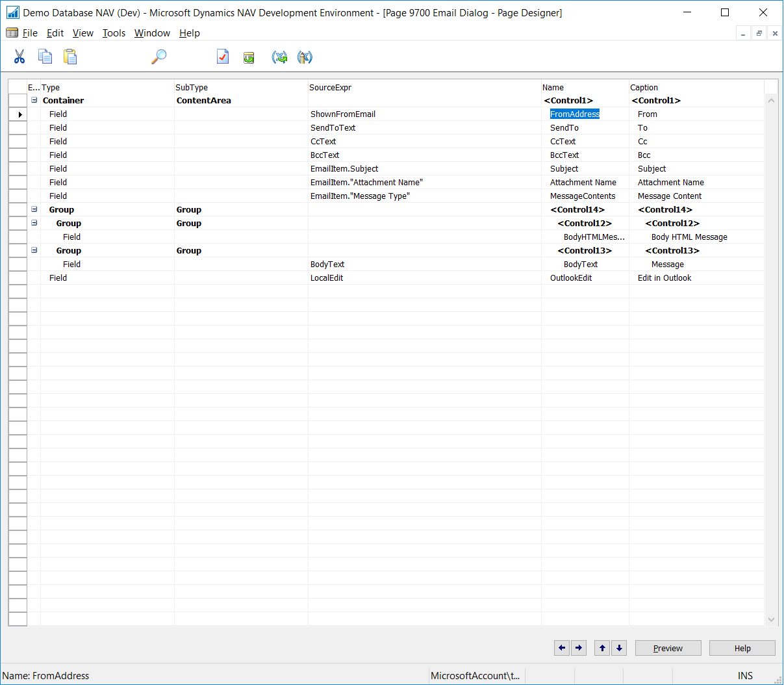The width and height of the screenshot is (784, 685).
Task: Click the green scroll toolbar icon
Action: (249, 58)
